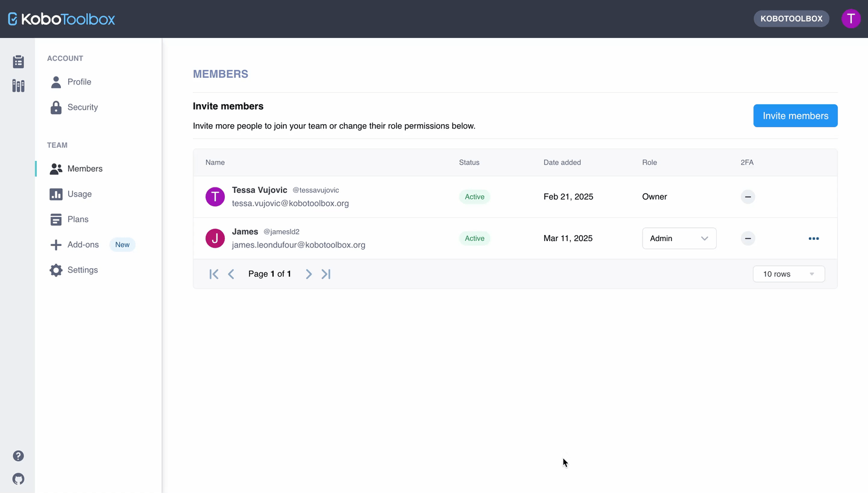Go to the previous page arrow
The width and height of the screenshot is (868, 493).
pos(231,274)
